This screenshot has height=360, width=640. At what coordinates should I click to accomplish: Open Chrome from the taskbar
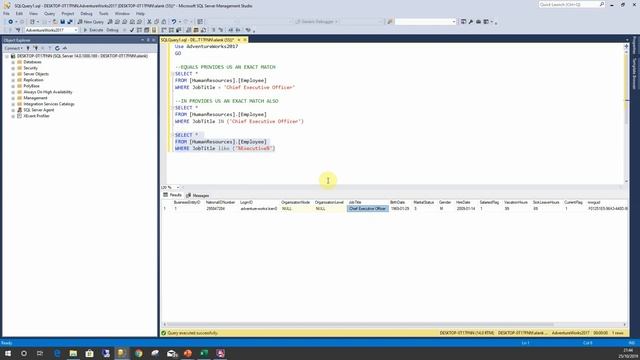coord(139,353)
